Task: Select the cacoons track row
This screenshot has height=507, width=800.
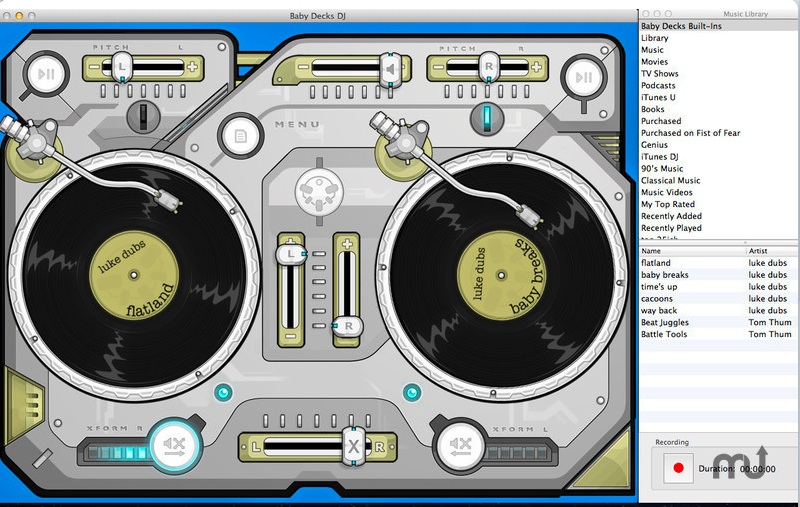Action: point(718,298)
